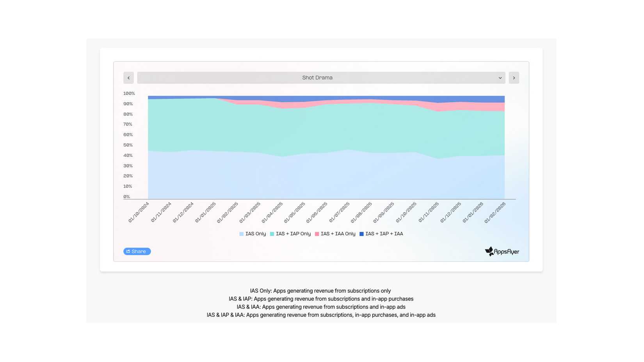Click the IAS + IAP Only legend square
Viewport: 644px width, 362px height.
[x=272, y=234]
